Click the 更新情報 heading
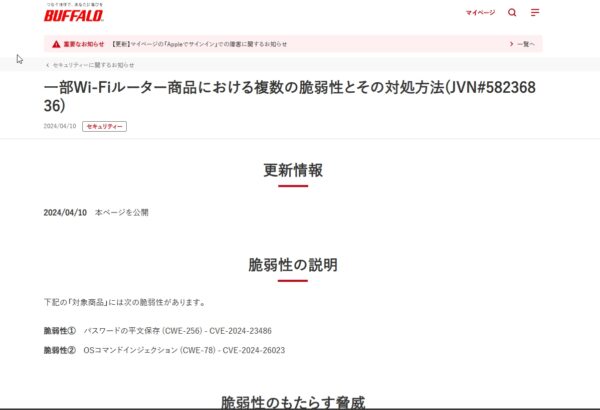The image size is (600, 410). (293, 170)
